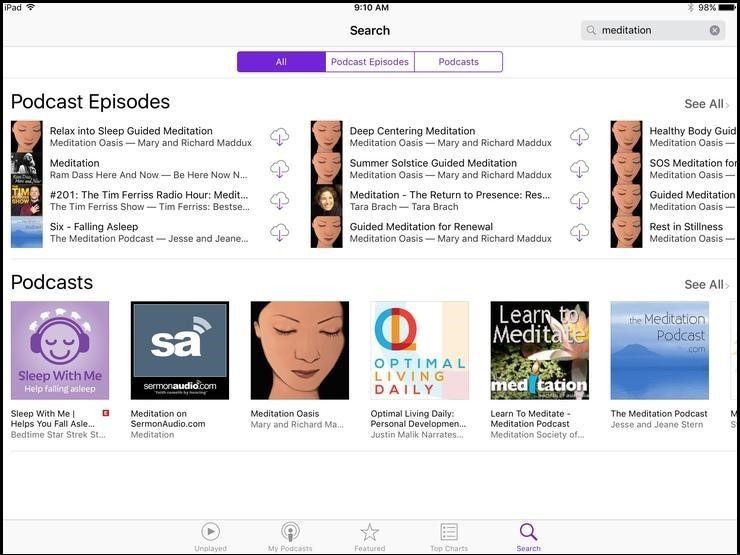Select the Learn To Meditate title text

tap(530, 419)
